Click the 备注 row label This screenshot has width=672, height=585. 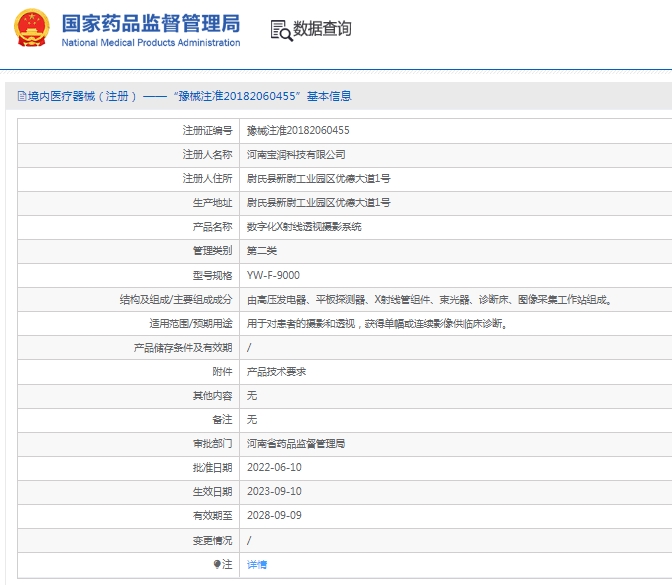pos(222,420)
